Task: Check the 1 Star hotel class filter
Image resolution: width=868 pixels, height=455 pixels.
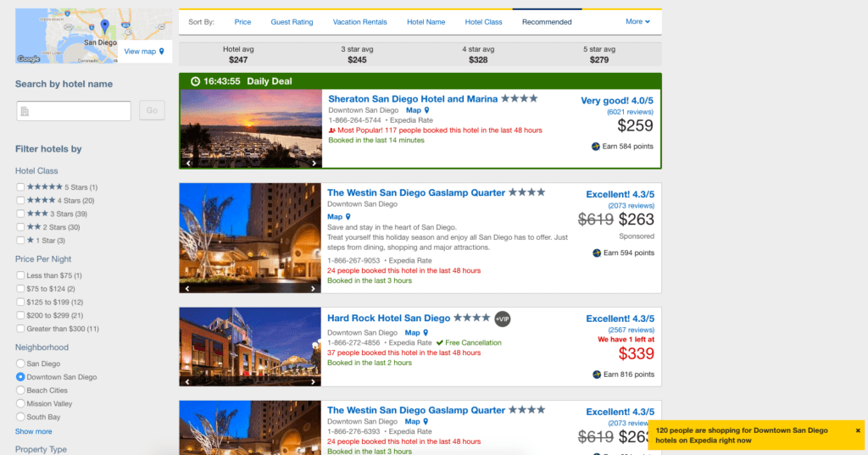Action: pos(20,241)
